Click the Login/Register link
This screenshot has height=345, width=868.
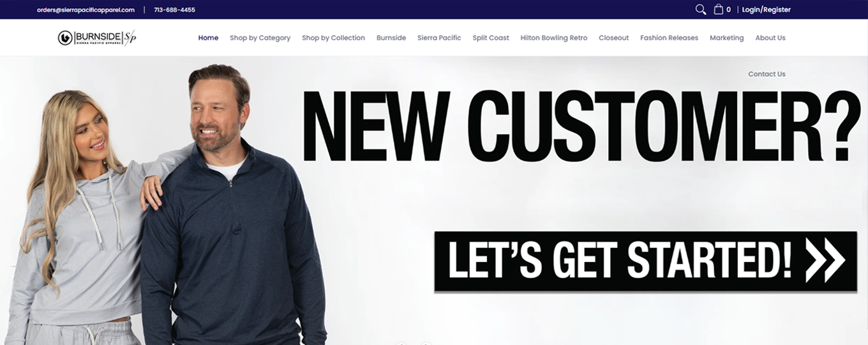click(x=766, y=10)
